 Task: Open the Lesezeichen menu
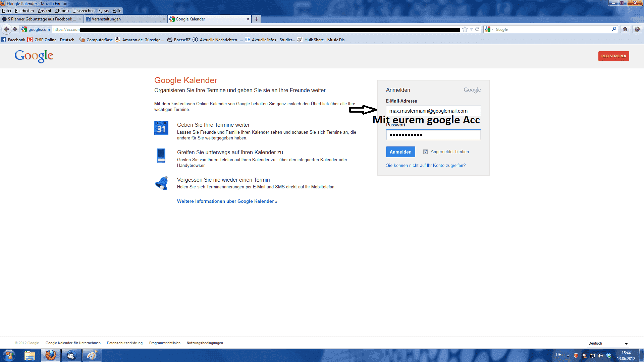click(84, 11)
